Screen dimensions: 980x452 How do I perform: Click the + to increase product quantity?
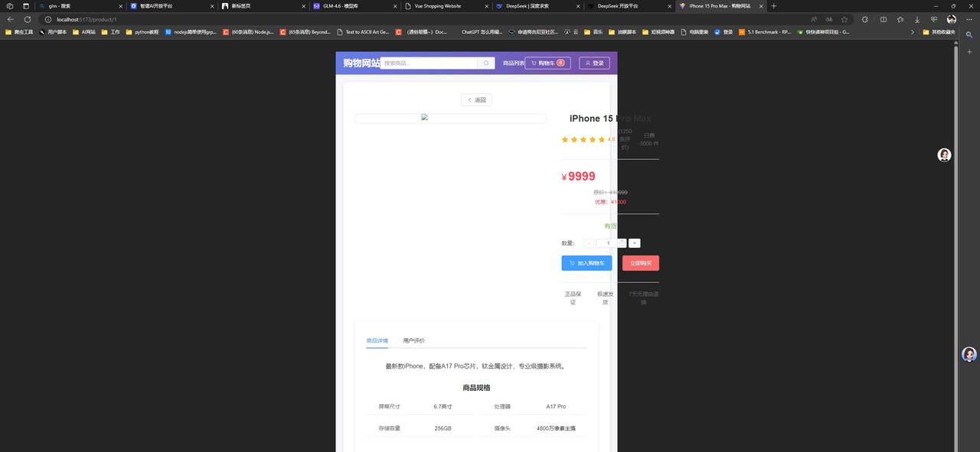tap(634, 242)
